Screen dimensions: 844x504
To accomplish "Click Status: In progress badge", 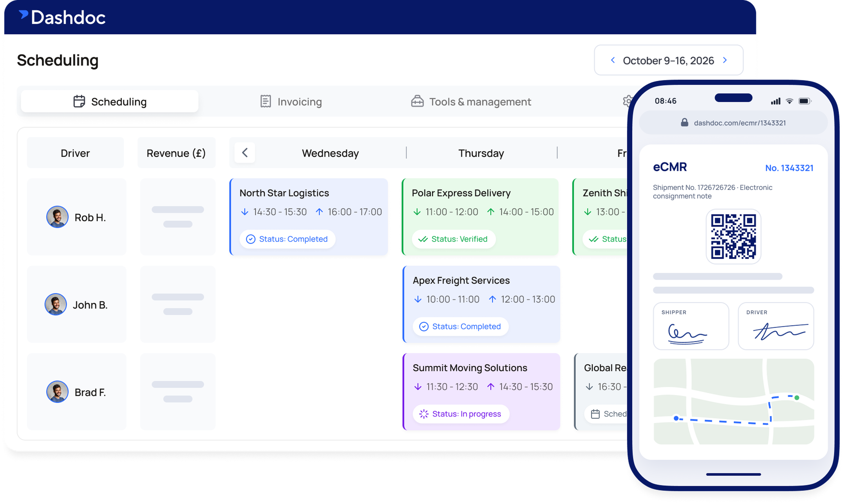I will coord(461,414).
